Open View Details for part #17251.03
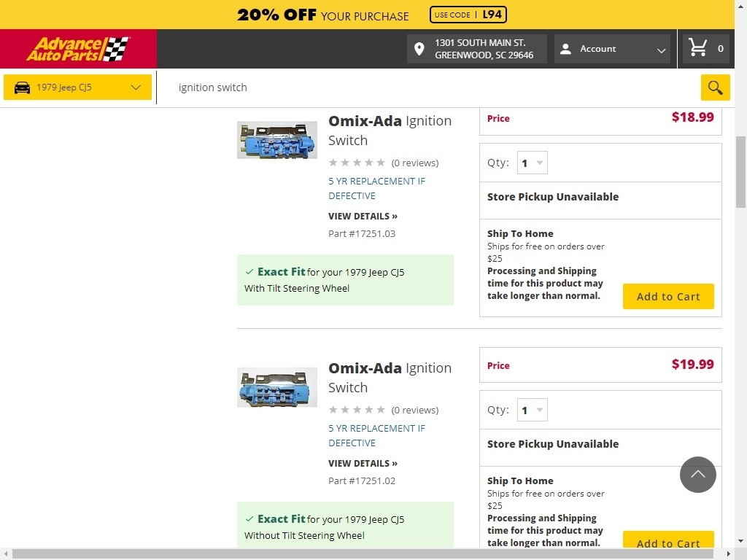 pyautogui.click(x=363, y=217)
